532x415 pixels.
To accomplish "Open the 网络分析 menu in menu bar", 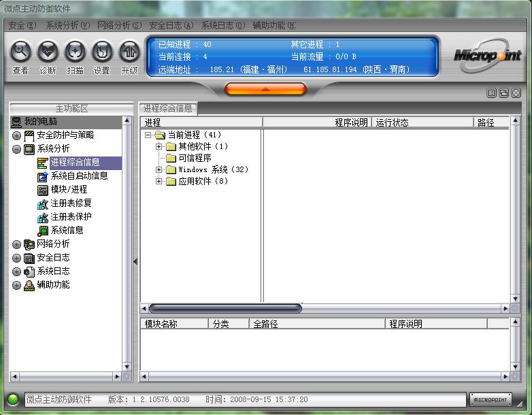I will click(119, 25).
